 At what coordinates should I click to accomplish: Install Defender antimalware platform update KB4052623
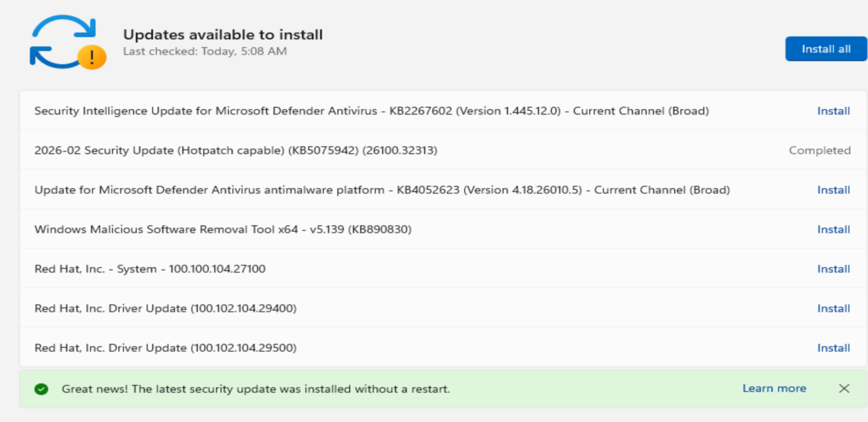click(833, 190)
